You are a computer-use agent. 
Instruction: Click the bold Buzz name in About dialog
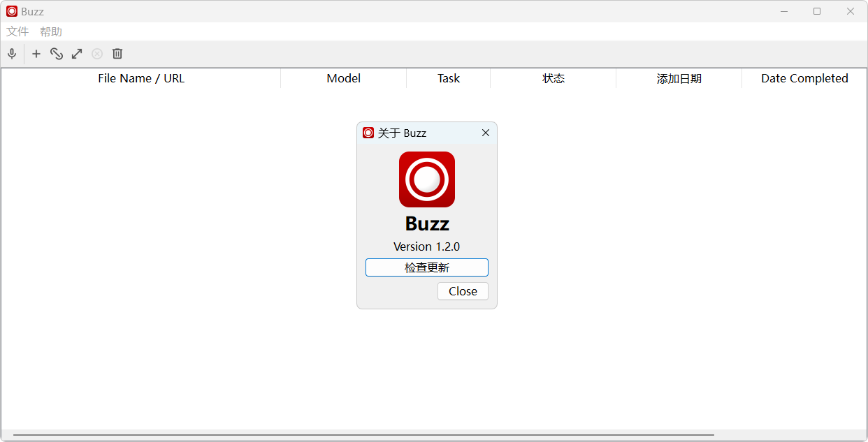427,223
